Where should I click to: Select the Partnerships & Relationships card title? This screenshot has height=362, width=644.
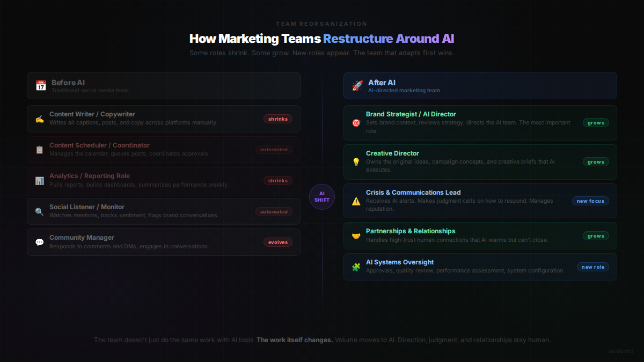(411, 231)
